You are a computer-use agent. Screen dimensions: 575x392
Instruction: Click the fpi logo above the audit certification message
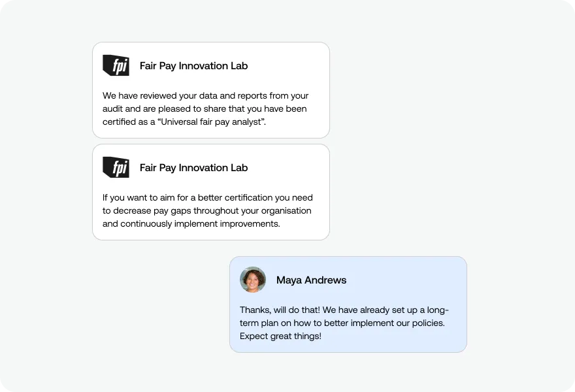tap(116, 65)
